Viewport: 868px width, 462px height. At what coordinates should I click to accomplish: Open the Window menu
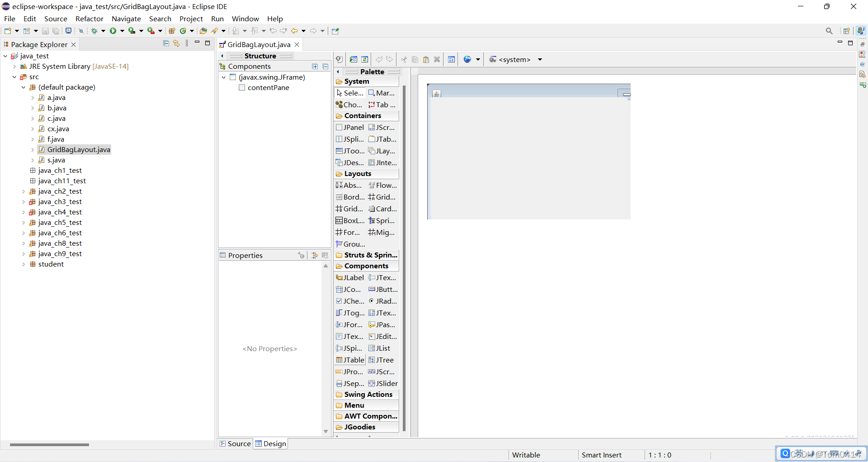245,19
